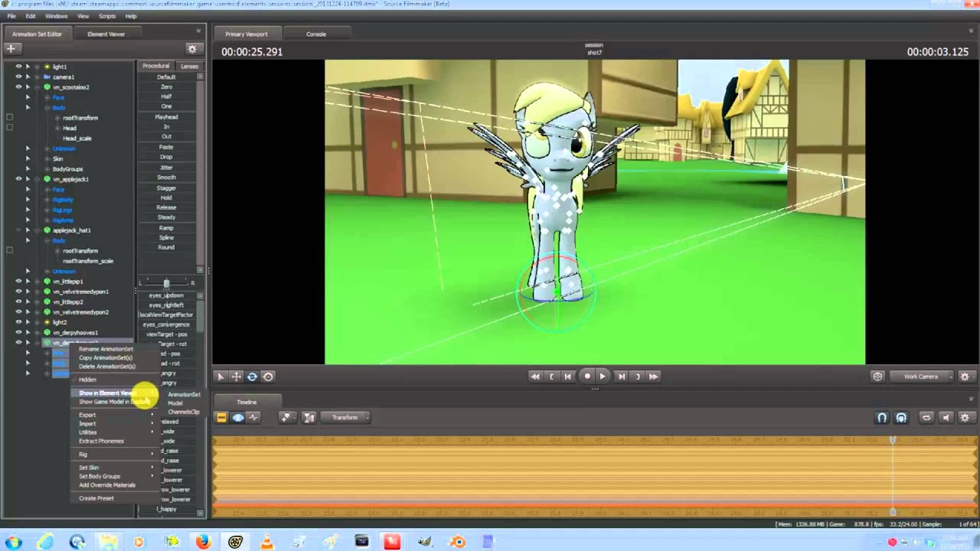Image resolution: width=980 pixels, height=551 pixels.
Task: Choose Rename AnimationSet from the context menu
Action: [106, 349]
